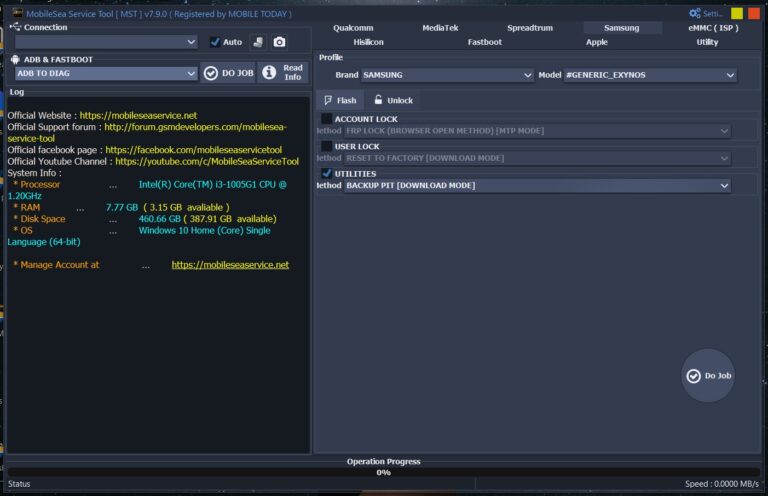Click the Operation Progress bar at 0%
Screen dimensions: 768x496
click(x=384, y=472)
